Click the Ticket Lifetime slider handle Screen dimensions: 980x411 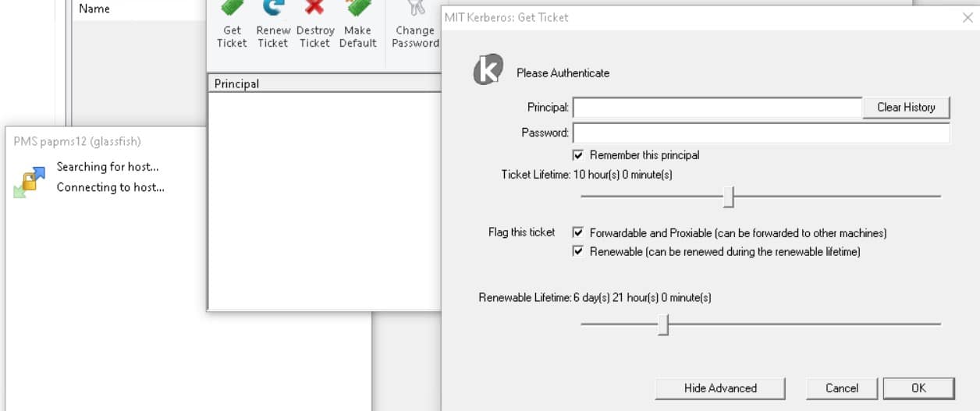729,197
